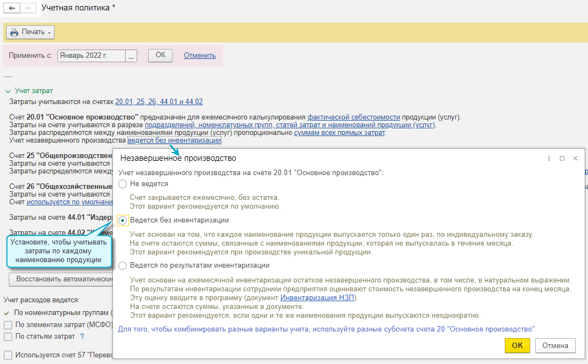Go forward with the right arrow button
This screenshot has width=588, height=364.
click(x=28, y=8)
